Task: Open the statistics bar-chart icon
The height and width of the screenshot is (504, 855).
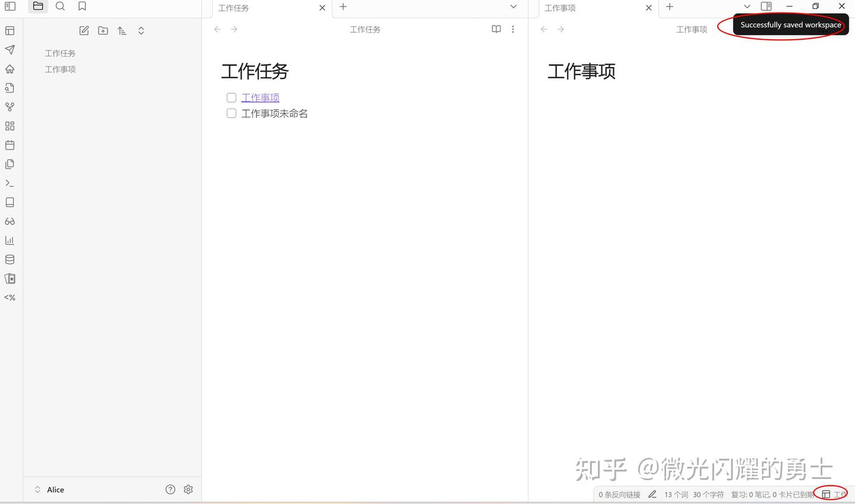Action: coord(9,240)
